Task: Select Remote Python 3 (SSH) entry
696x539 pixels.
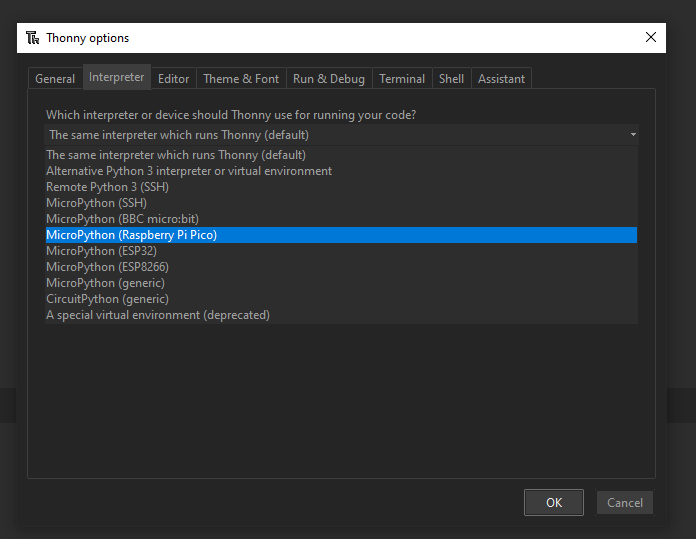Action: tap(341, 187)
